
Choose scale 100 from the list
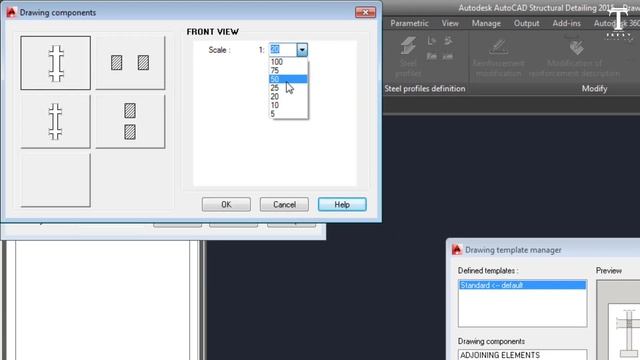[288, 62]
